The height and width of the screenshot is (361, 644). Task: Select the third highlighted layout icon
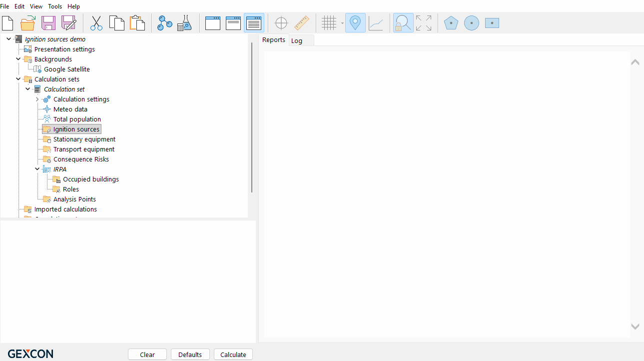(254, 23)
